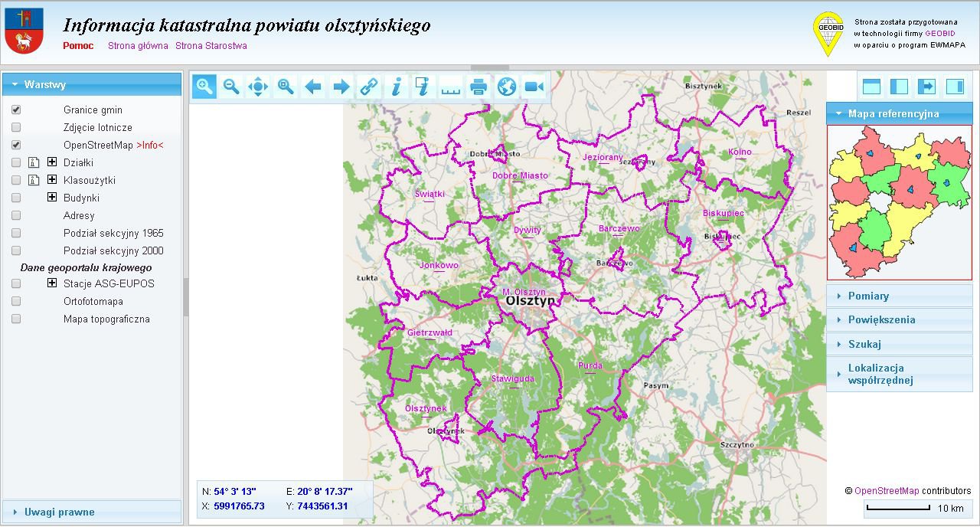
Task: Select the ruler measurement tool
Action: click(451, 87)
